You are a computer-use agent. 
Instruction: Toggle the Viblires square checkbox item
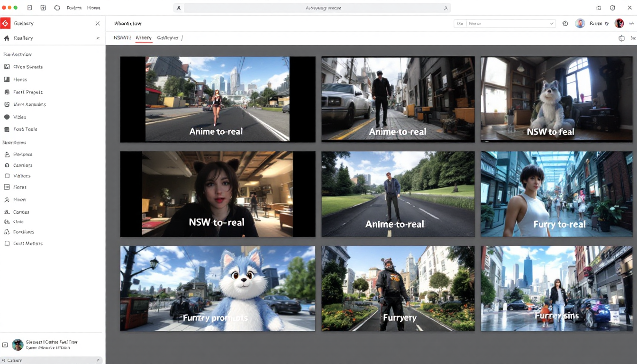[x=7, y=176]
